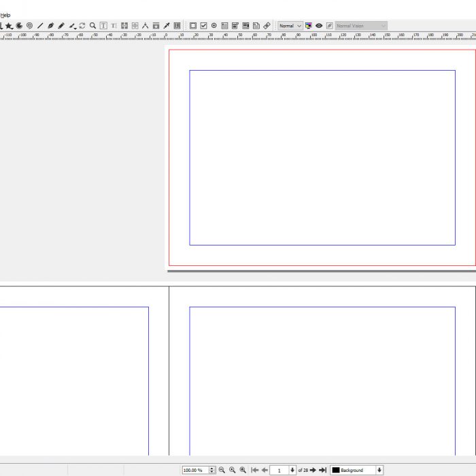Open the Background layer dropdown

(x=379, y=470)
